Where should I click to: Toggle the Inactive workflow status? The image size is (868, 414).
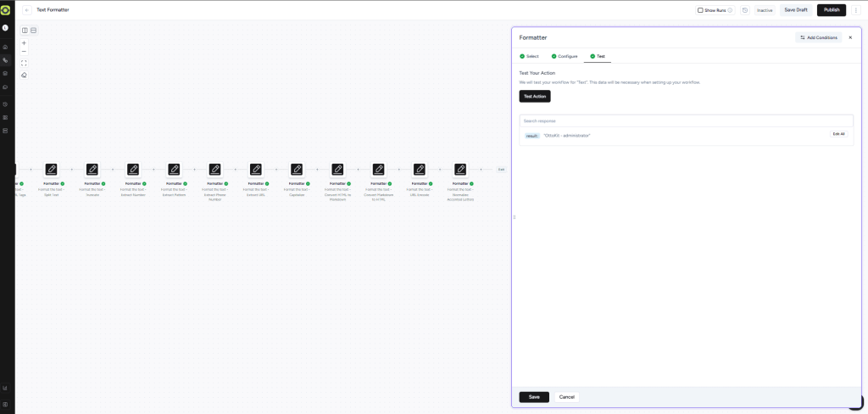coord(765,10)
